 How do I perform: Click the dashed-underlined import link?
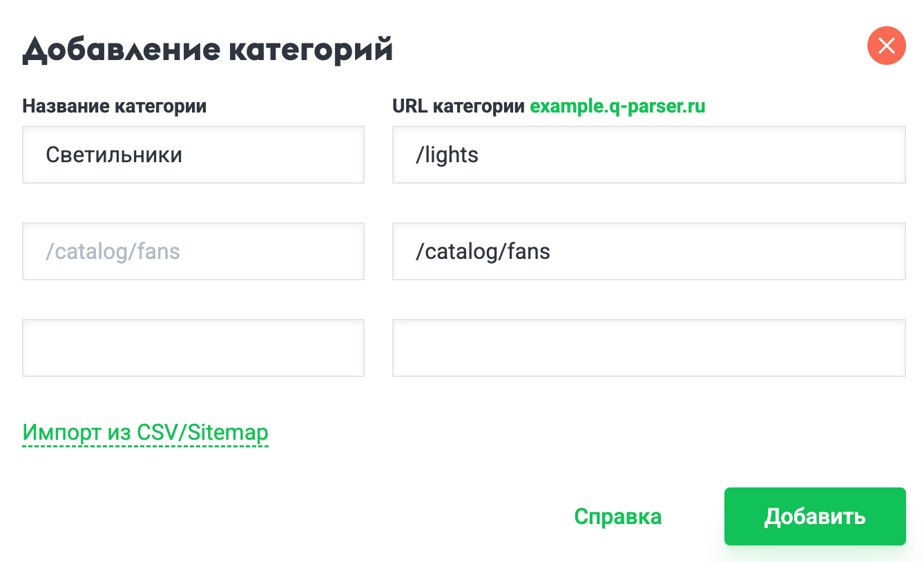coord(146,433)
